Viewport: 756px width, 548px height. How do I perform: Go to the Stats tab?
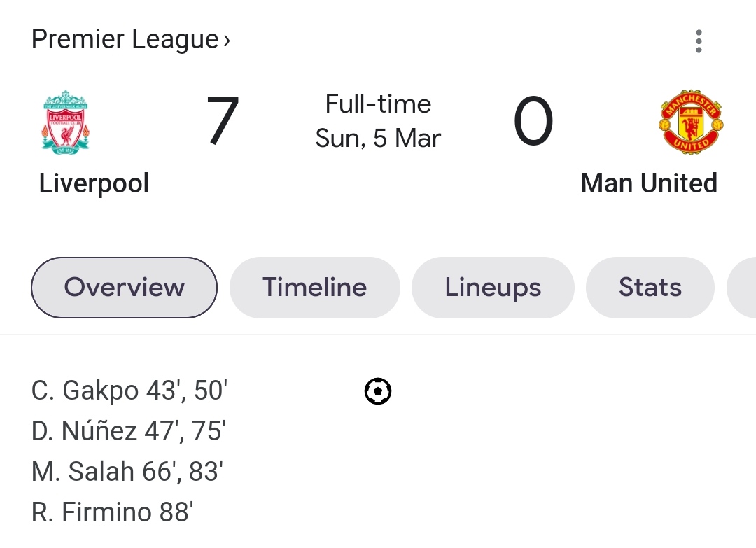pos(650,288)
